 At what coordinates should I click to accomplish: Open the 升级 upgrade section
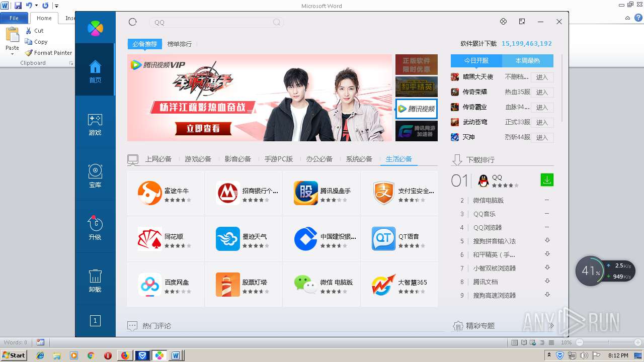tap(95, 228)
